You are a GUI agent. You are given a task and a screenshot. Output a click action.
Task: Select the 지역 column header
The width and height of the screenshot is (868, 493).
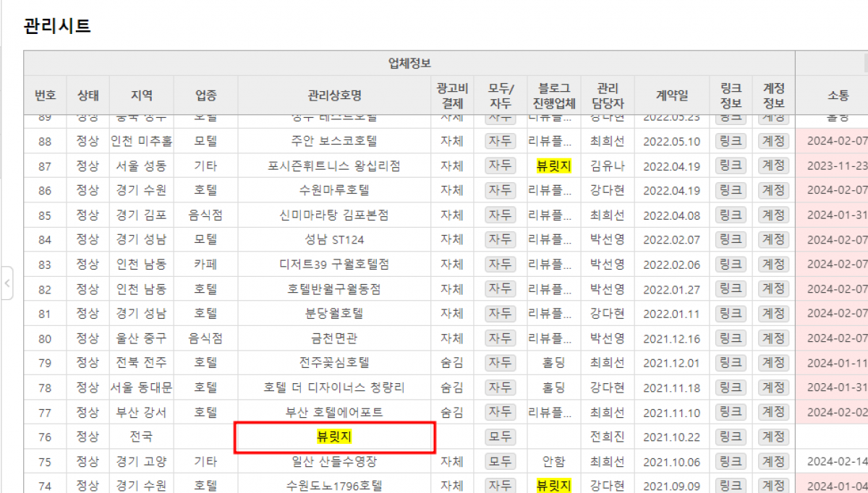point(142,95)
